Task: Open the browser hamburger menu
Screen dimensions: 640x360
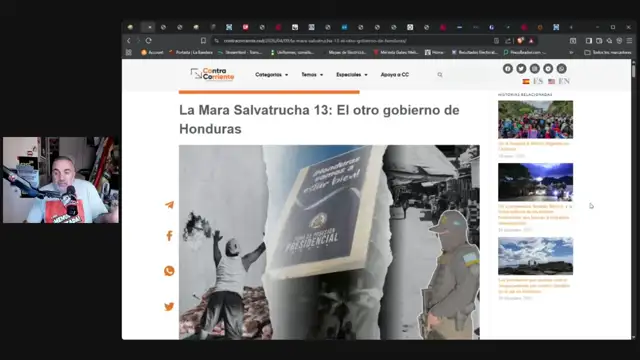Action: (x=629, y=41)
